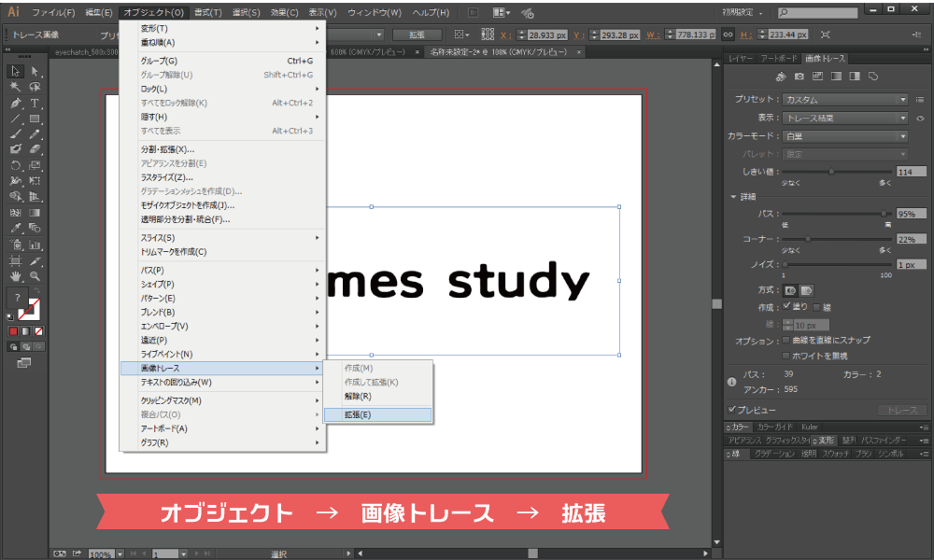Image resolution: width=934 pixels, height=560 pixels.
Task: Select the white arrow Direct Selection tool
Action: [35, 72]
